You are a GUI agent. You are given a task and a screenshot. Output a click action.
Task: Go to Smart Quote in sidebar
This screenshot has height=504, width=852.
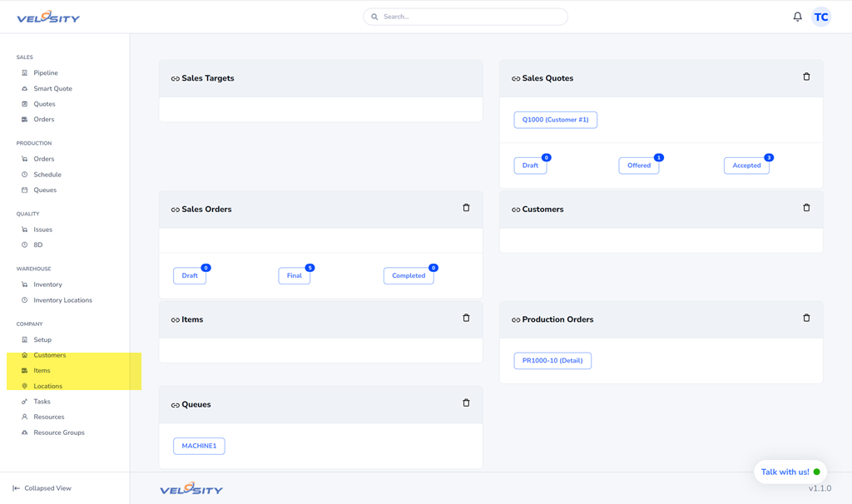52,88
